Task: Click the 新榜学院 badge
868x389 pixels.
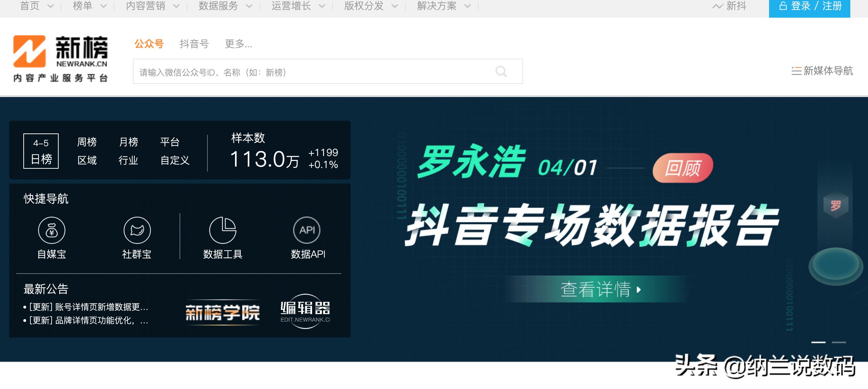Action: (222, 312)
